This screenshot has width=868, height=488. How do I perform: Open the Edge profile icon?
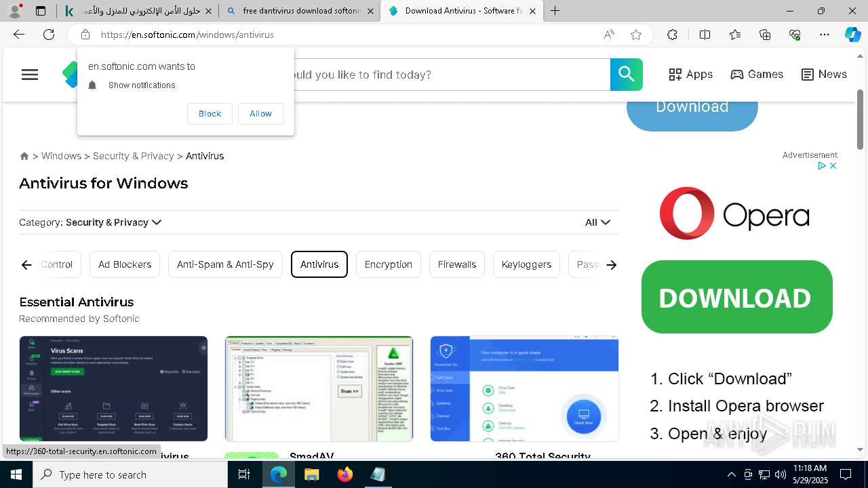point(15,11)
